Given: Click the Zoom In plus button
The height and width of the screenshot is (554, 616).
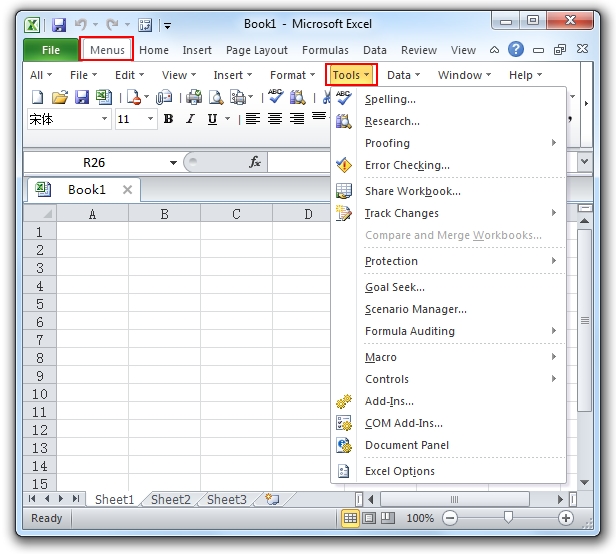Looking at the screenshot, I should [x=566, y=518].
